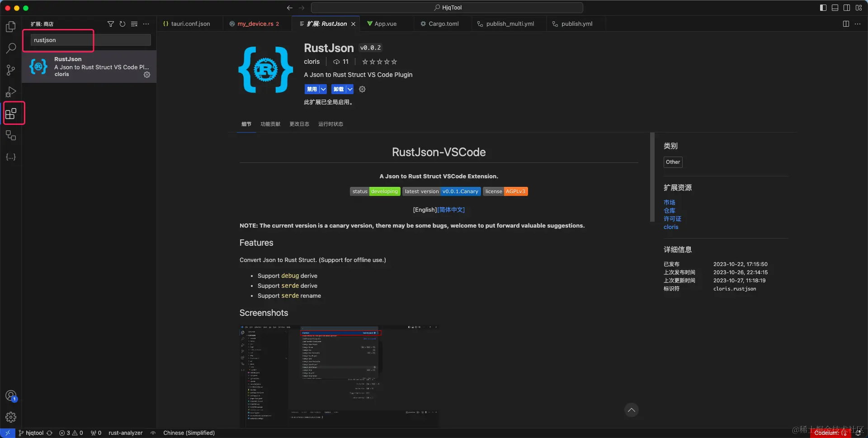Open the Explorer view in activity bar
This screenshot has height=438, width=868.
(11, 27)
